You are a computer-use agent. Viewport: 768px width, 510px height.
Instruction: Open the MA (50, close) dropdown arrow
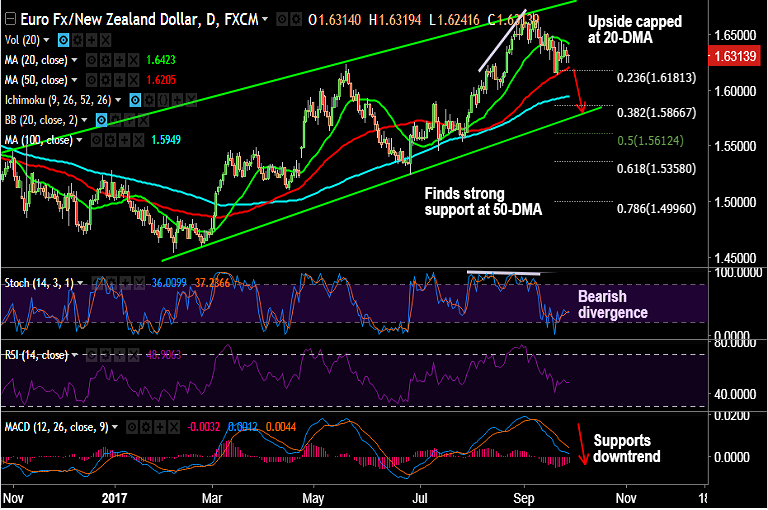tap(74, 80)
